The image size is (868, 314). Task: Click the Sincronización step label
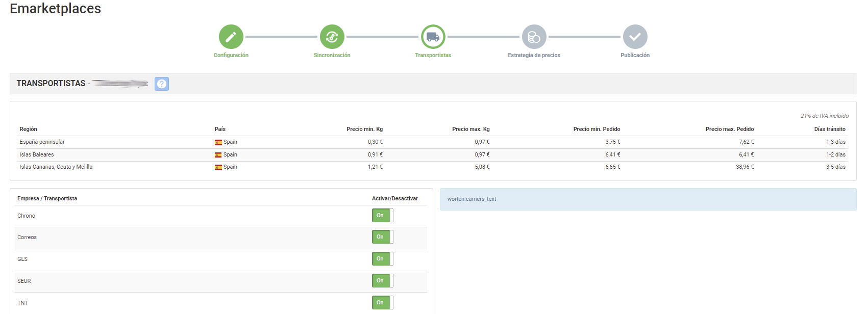pyautogui.click(x=332, y=55)
